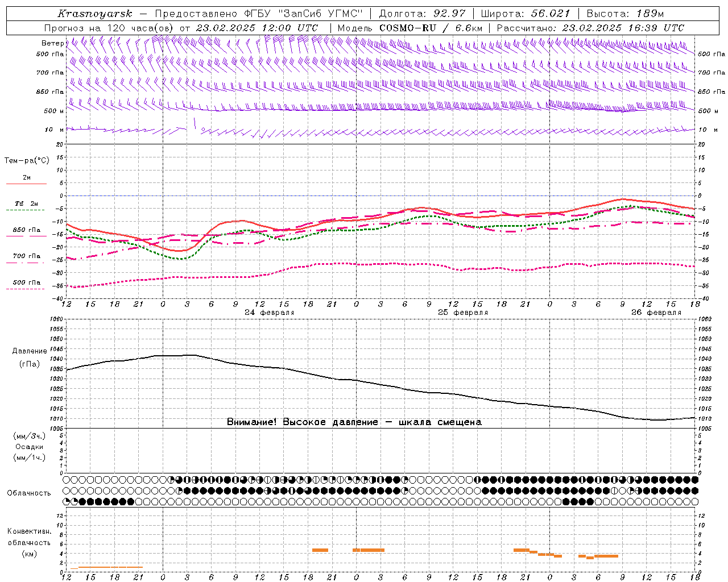Click the 12 value on left convective height axis
Image resolution: width=728 pixels, height=582 pixels.
(x=60, y=516)
